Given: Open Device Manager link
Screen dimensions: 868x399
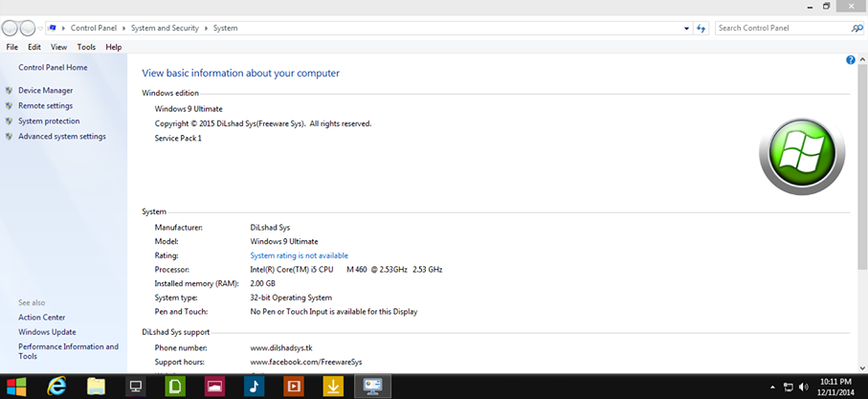Looking at the screenshot, I should [x=45, y=90].
